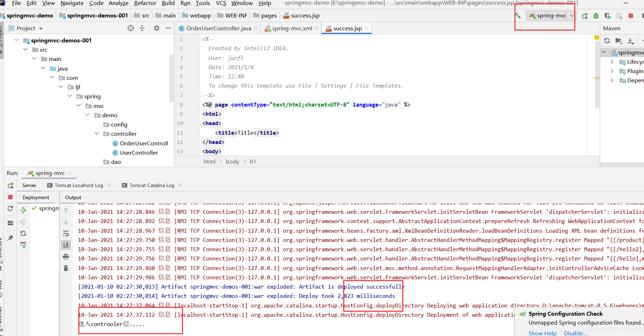Print the console output
This screenshot has width=644, height=336.
(66, 257)
